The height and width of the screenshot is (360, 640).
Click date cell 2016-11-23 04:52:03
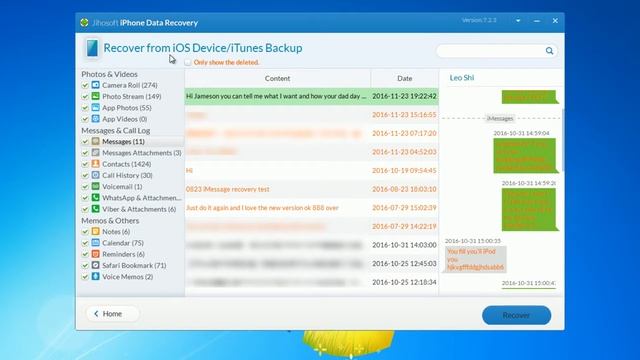coord(404,152)
